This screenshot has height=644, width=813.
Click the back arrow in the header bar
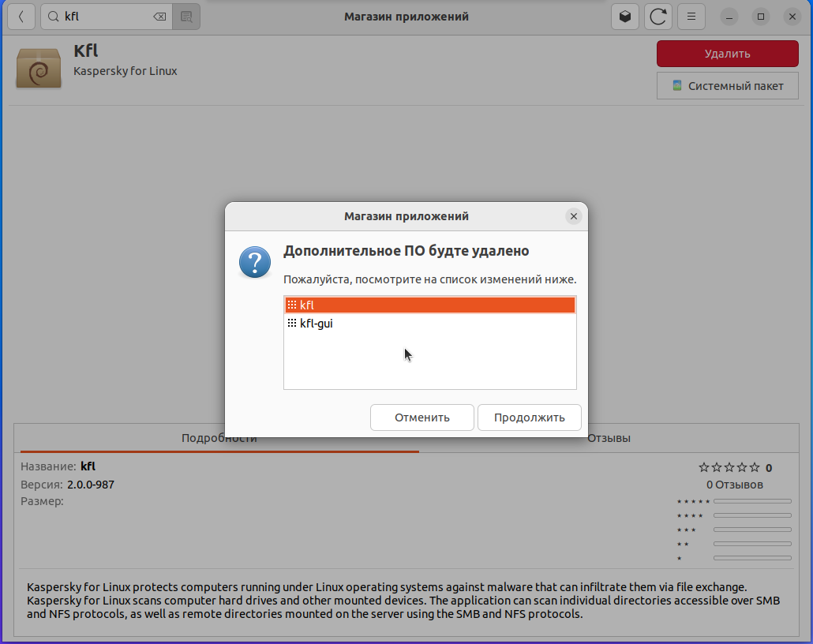21,17
